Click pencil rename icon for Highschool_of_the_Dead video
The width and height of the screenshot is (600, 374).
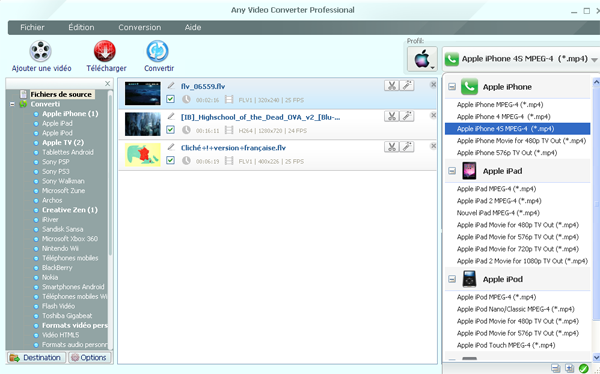[171, 116]
